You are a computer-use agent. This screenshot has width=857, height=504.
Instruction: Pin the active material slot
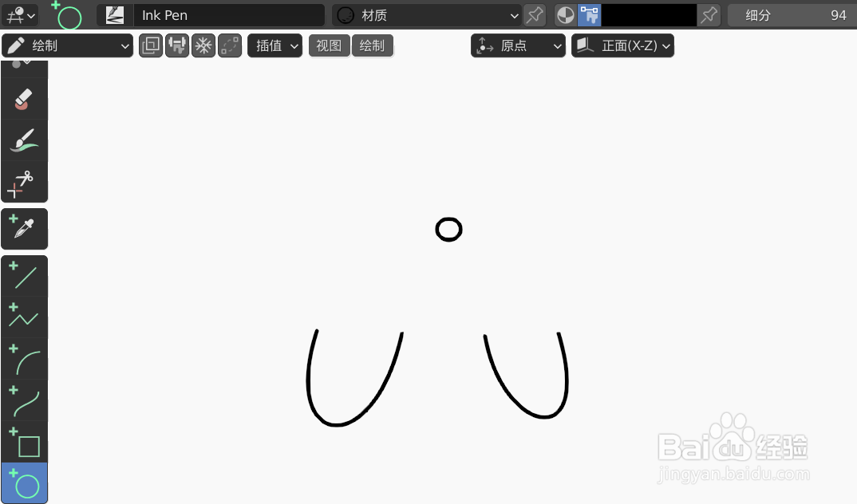pos(535,15)
